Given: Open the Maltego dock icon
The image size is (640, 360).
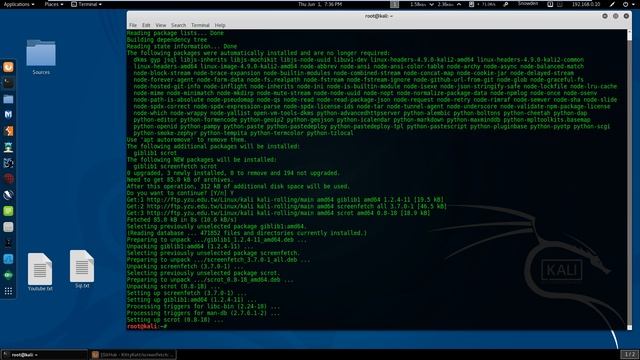Looking at the screenshot, I should (x=8, y=163).
